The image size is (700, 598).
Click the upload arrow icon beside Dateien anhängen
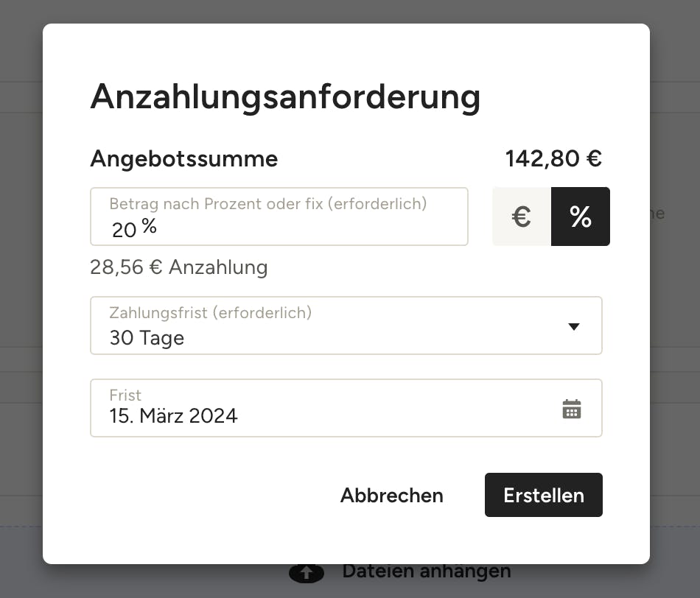307,573
